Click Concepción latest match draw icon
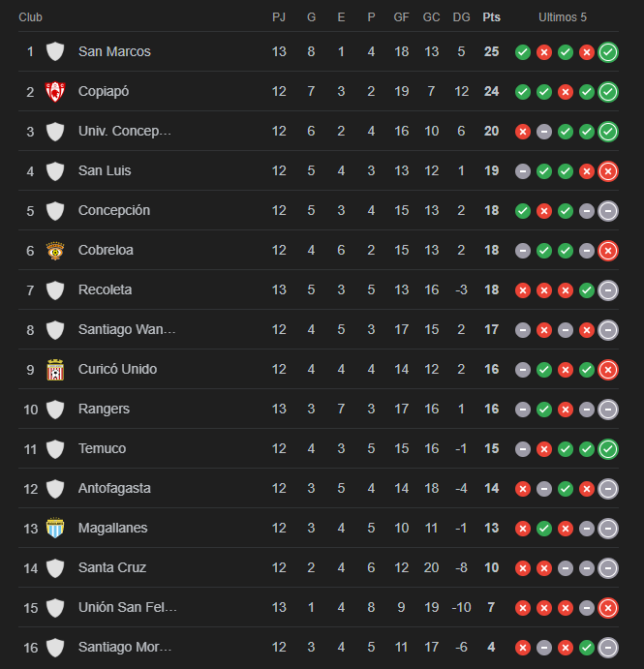This screenshot has width=644, height=669. point(608,211)
